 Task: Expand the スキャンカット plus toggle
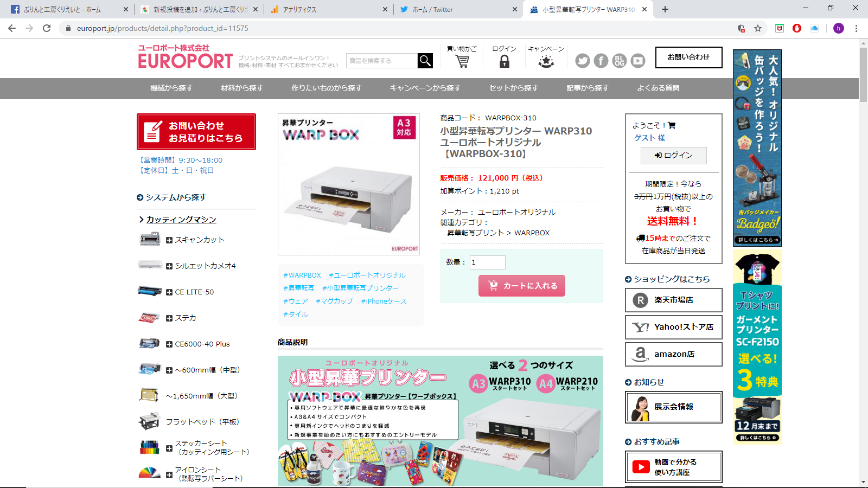click(x=169, y=240)
